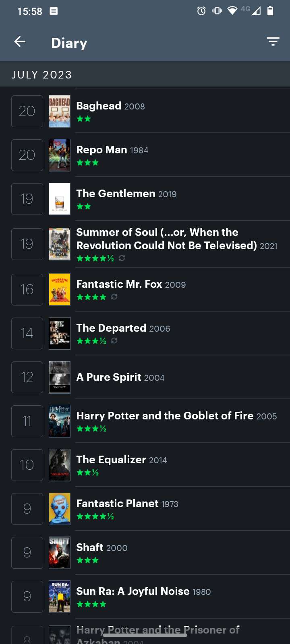The height and width of the screenshot is (644, 290).
Task: Tap the back arrow icon
Action: click(x=20, y=41)
